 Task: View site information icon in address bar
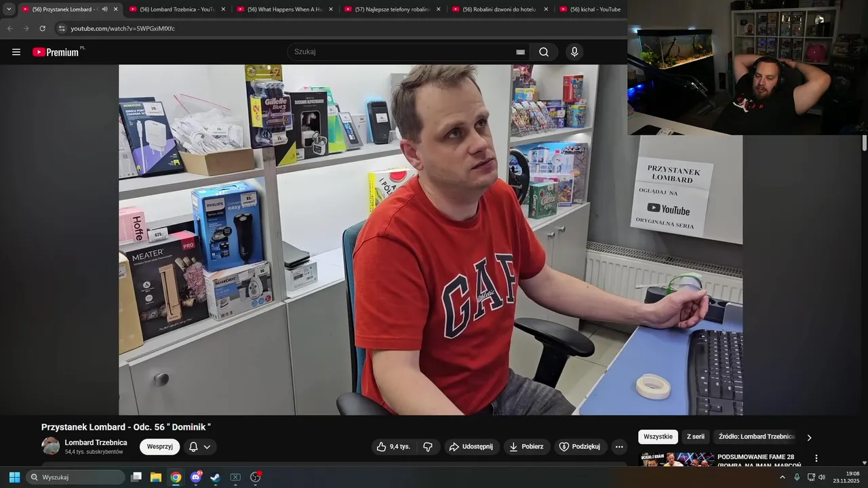point(62,28)
